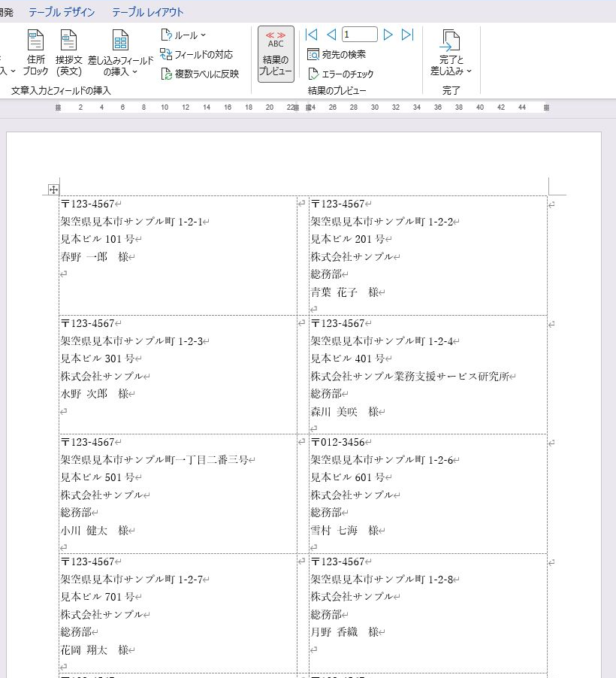Click the horizontal ruler at mark 10
Image resolution: width=616 pixels, height=678 pixels.
pyautogui.click(x=165, y=107)
